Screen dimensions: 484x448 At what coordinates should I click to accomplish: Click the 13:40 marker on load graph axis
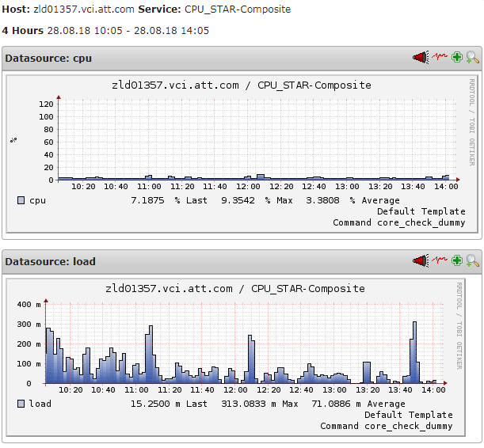click(x=400, y=390)
